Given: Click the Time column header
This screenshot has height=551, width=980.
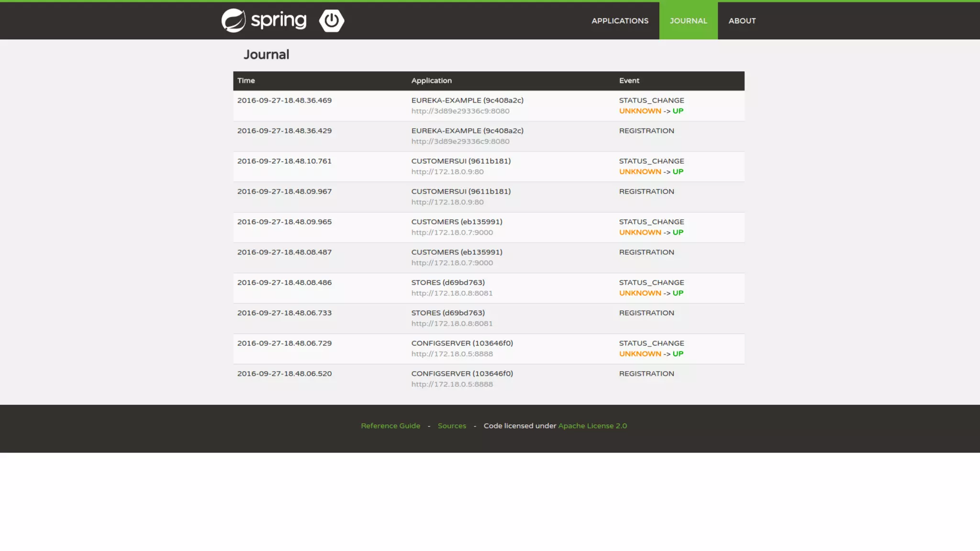Looking at the screenshot, I should 246,80.
